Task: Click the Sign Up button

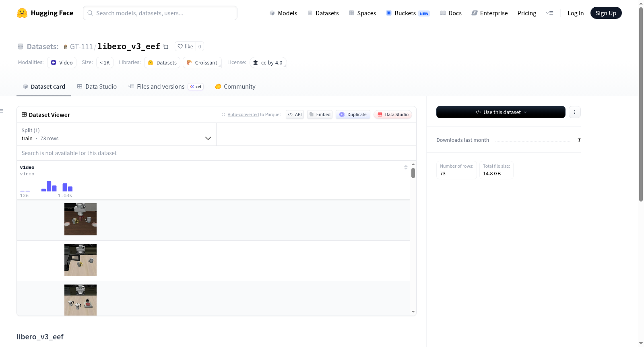Action: point(606,13)
